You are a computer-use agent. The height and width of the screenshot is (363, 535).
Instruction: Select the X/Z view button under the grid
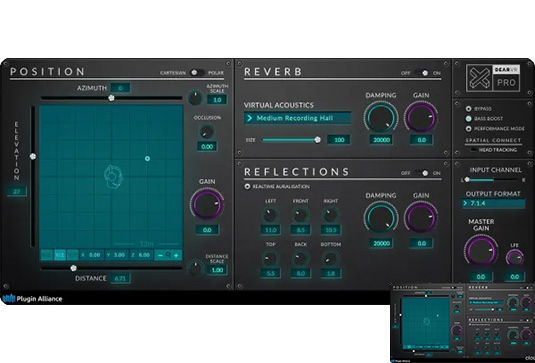coord(47,255)
